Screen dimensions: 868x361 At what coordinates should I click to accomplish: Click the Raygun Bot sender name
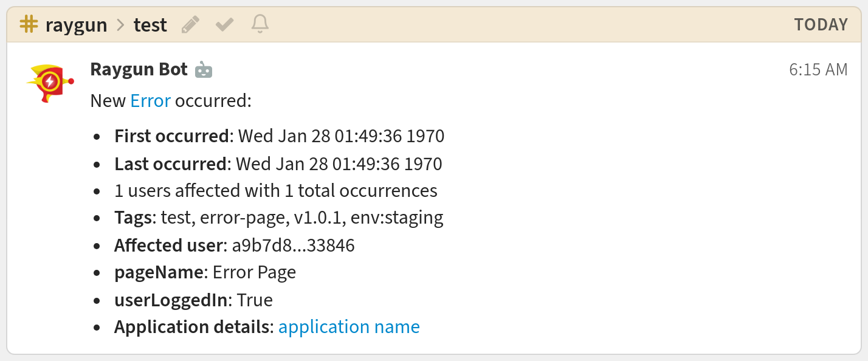[139, 69]
